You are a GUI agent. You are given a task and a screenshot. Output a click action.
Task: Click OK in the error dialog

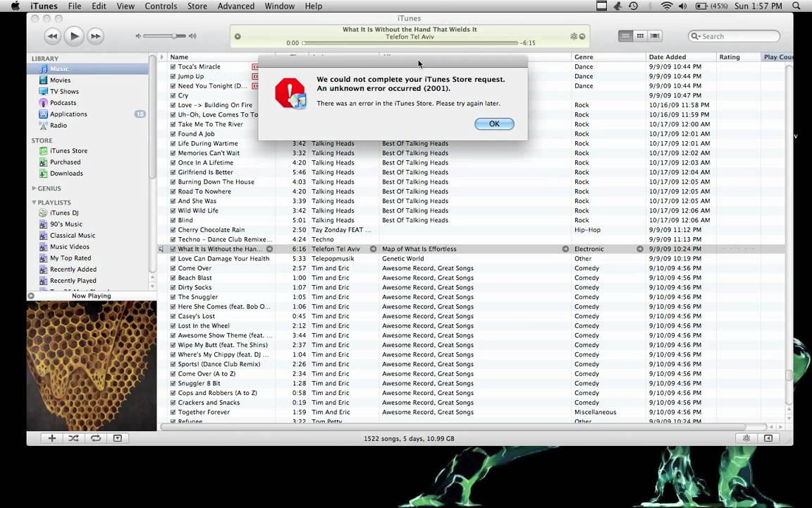[x=494, y=124]
